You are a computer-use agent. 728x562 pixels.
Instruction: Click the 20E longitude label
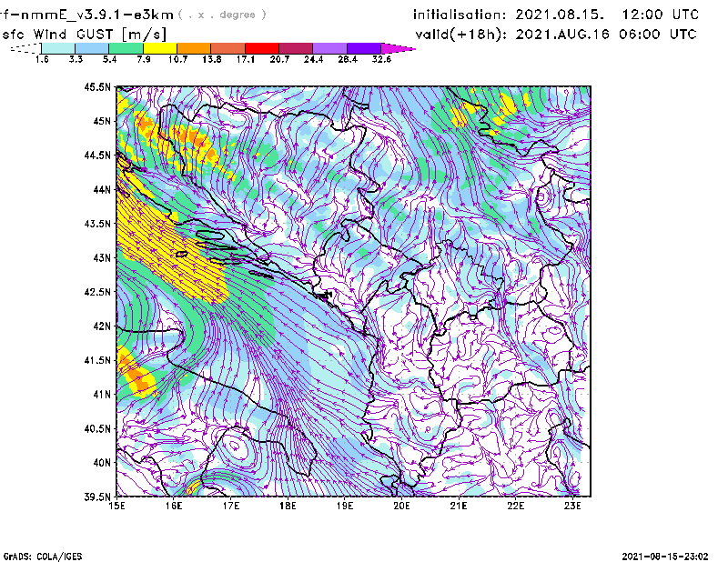(401, 506)
